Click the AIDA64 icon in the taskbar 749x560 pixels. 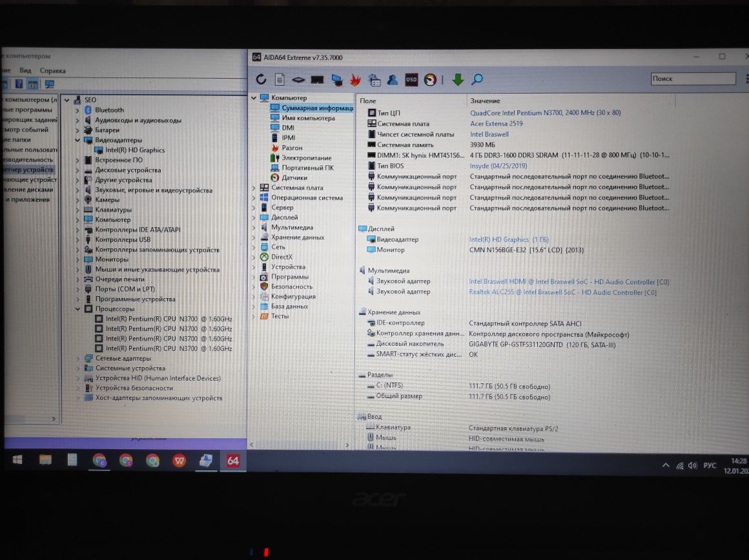coord(232,461)
